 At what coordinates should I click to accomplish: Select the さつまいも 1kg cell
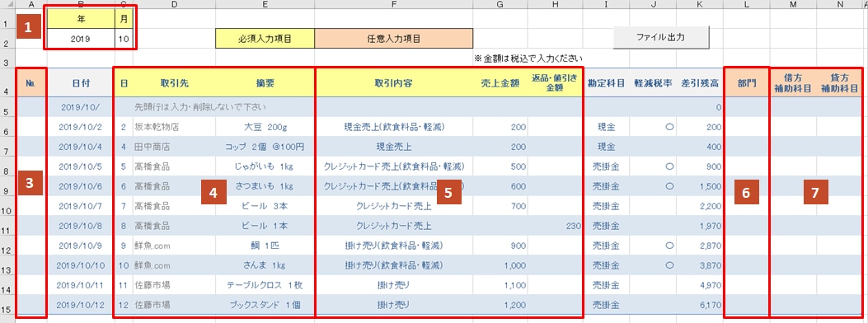coord(265,186)
